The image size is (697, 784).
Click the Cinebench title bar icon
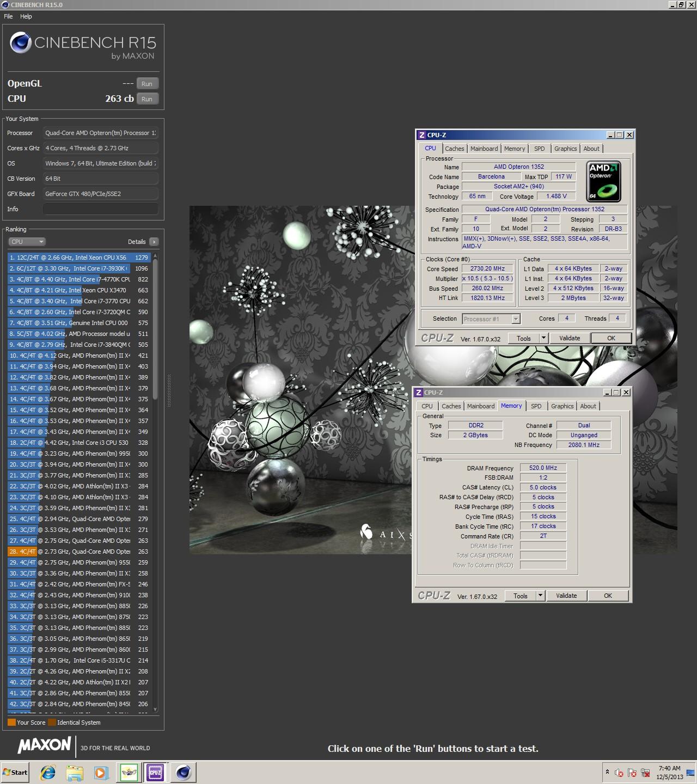click(5, 4)
